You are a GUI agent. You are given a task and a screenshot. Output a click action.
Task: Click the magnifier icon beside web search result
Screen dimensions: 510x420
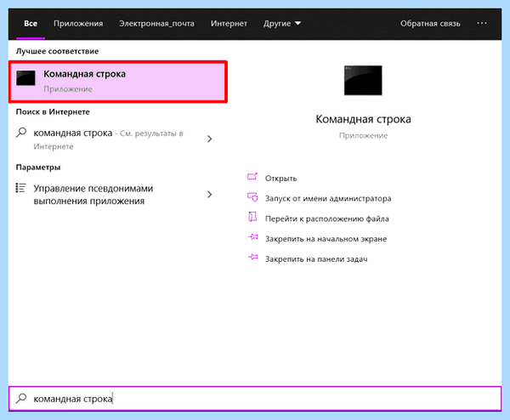(21, 133)
